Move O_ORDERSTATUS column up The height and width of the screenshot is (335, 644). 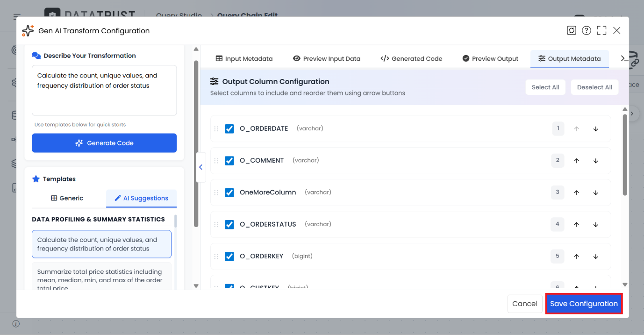pos(576,224)
